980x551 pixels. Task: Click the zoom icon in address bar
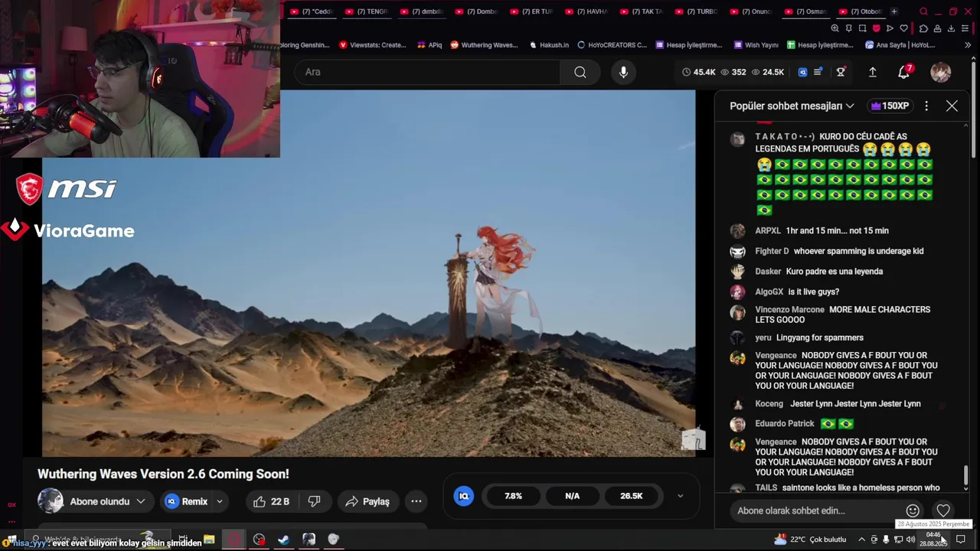coord(835,28)
